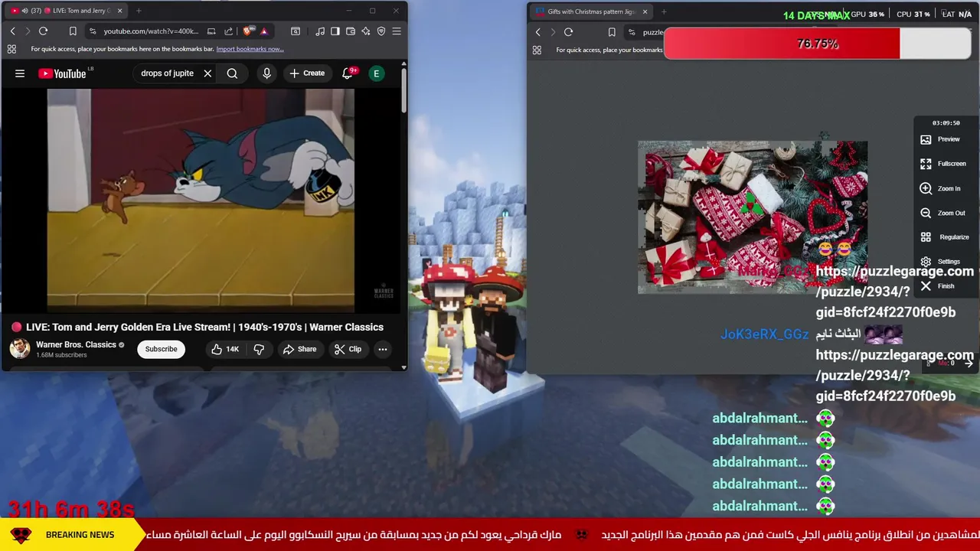Go to the YouTube home logo
980x551 pixels.
[63, 73]
